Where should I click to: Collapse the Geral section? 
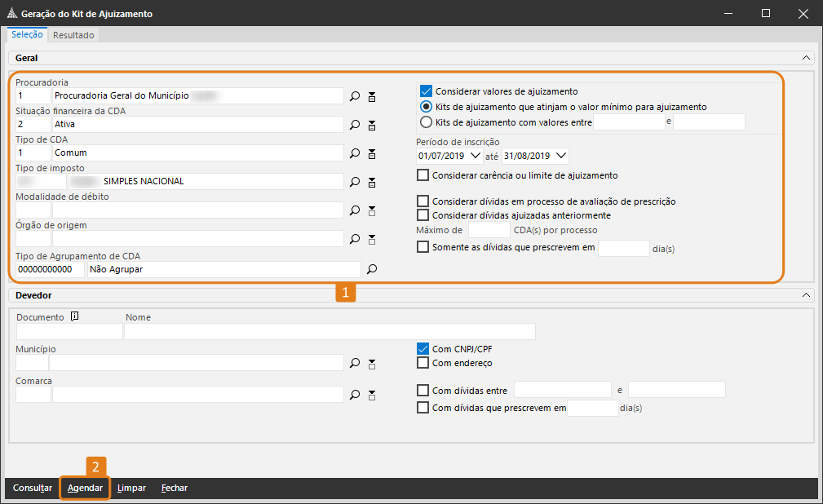click(x=807, y=59)
